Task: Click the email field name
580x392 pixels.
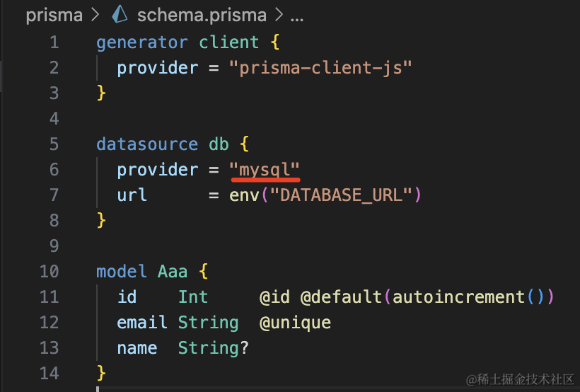Action: (142, 323)
